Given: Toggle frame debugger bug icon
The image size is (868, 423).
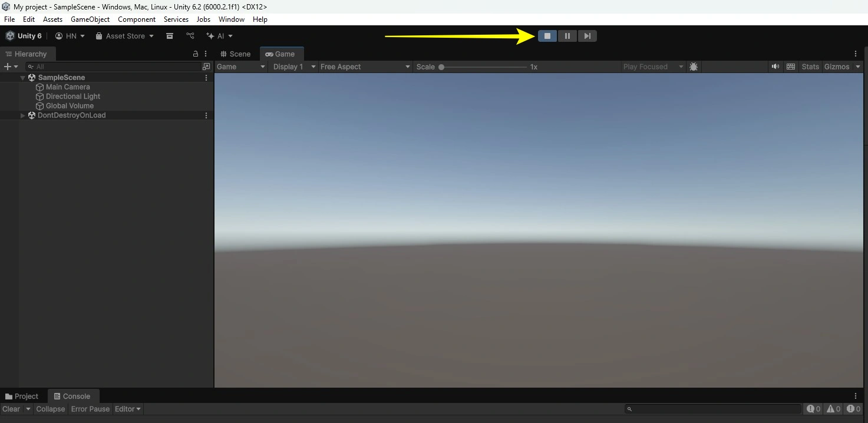Looking at the screenshot, I should (x=694, y=67).
